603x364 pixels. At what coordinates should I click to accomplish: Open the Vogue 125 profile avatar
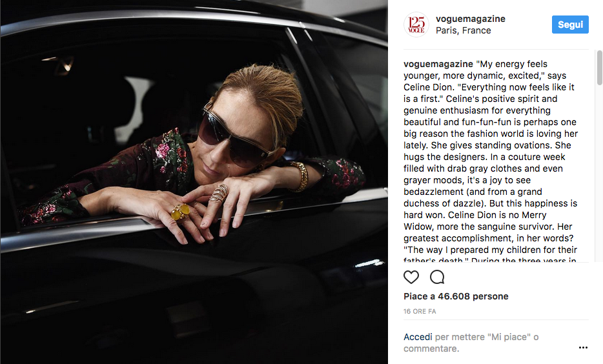416,25
